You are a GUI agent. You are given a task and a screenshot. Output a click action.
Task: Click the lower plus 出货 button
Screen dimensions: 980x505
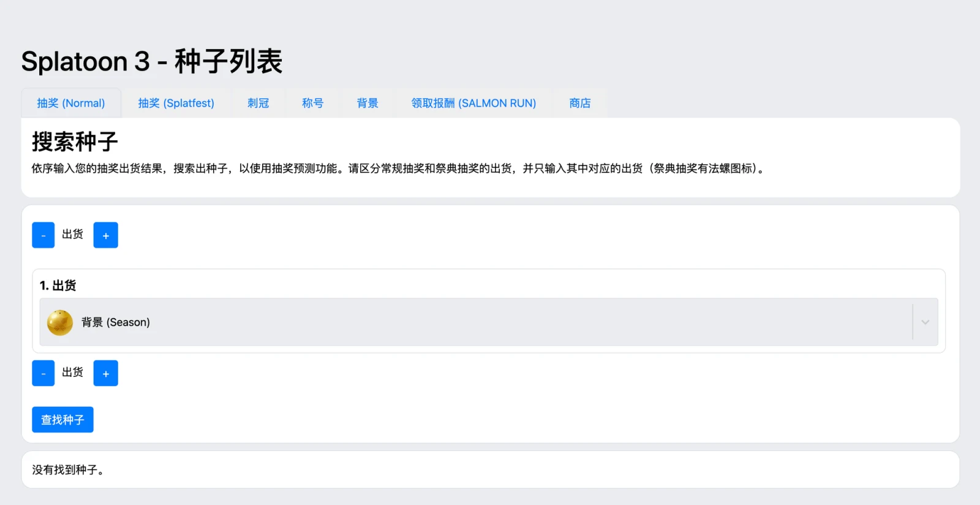coord(105,373)
